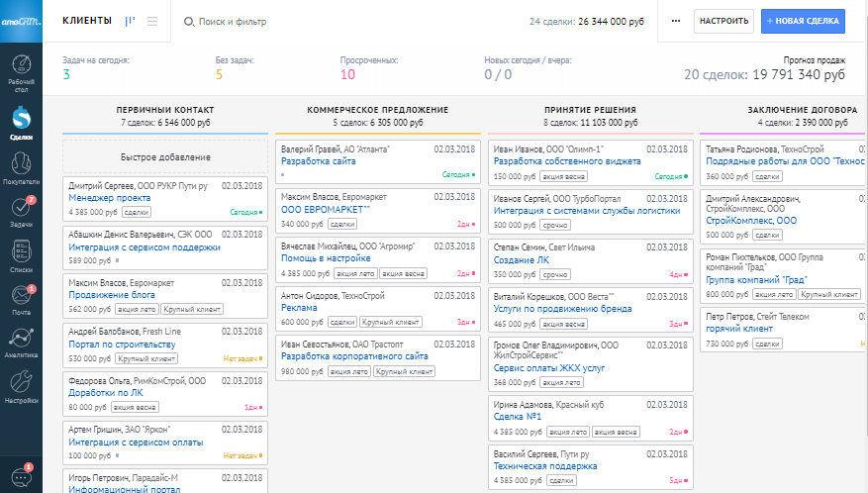
Task: Open the горячий клиент deal
Action: 739,329
